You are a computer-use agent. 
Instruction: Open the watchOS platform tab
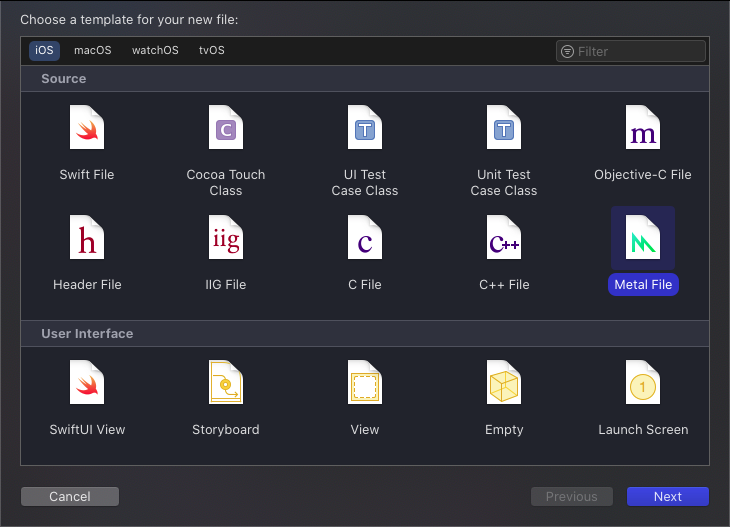[155, 50]
